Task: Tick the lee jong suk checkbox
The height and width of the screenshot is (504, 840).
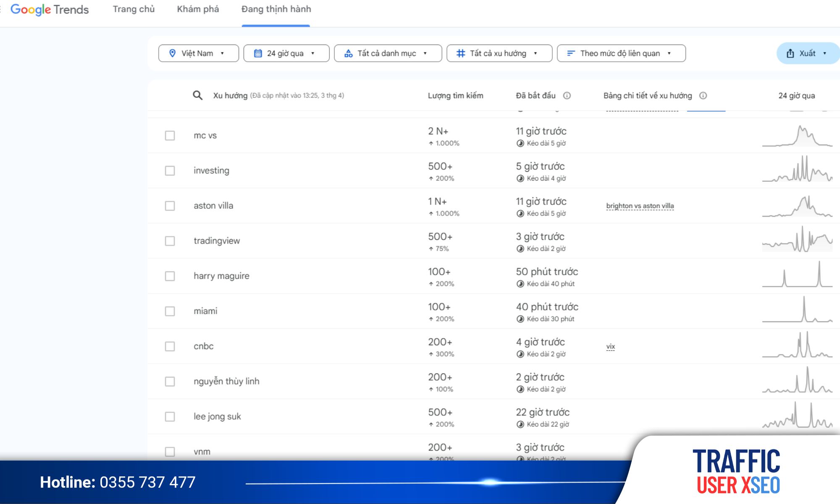Action: pos(170,417)
